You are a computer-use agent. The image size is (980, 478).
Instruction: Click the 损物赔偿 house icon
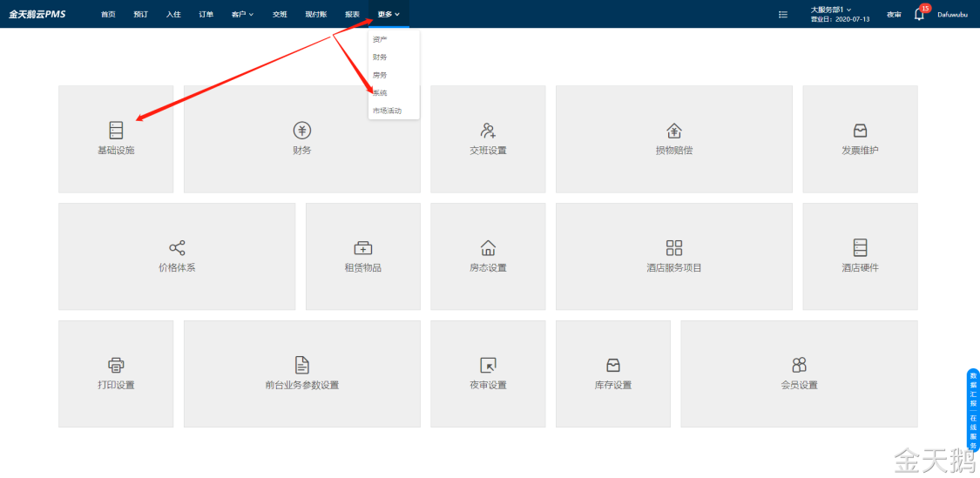click(x=673, y=130)
